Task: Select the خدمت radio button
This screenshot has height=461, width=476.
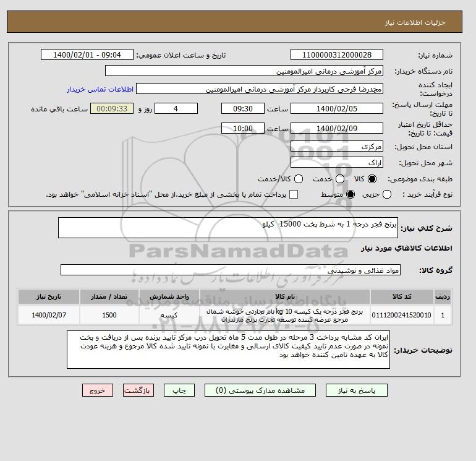Action: coord(340,179)
